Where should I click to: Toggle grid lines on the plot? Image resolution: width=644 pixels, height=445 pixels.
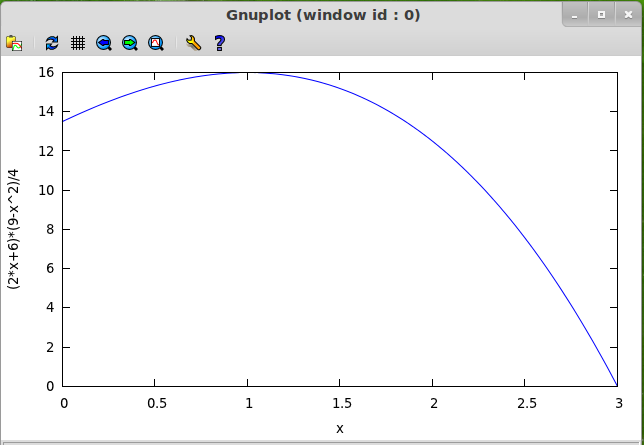click(x=78, y=43)
